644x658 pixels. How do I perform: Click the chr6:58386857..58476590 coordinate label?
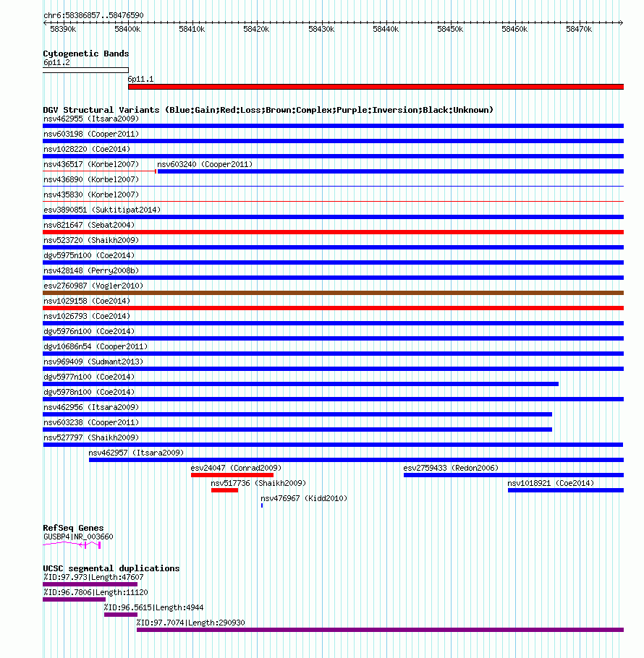pyautogui.click(x=93, y=15)
